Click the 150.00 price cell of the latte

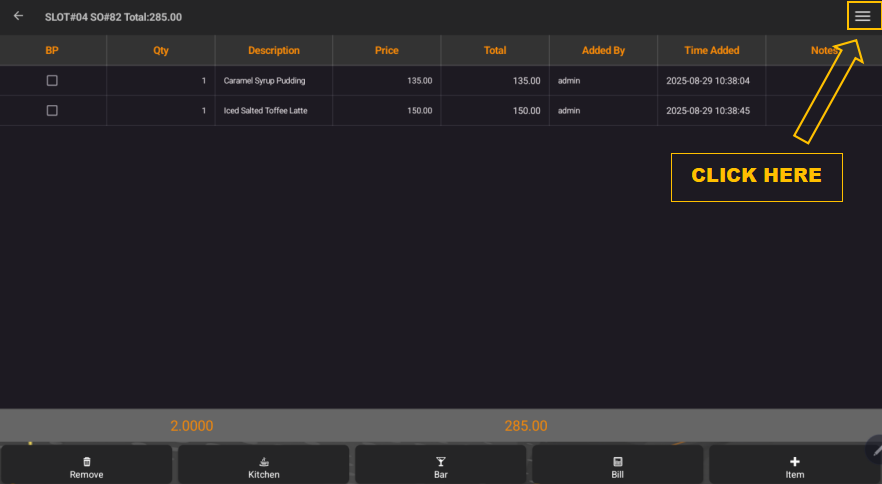[x=419, y=111]
